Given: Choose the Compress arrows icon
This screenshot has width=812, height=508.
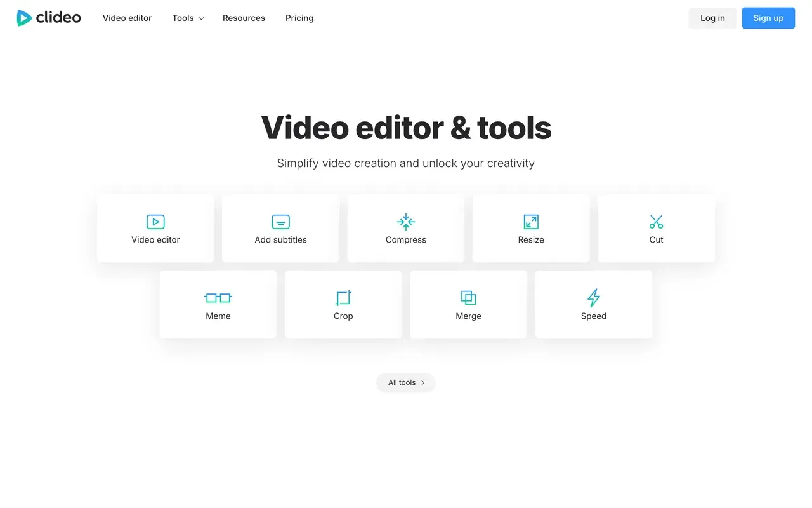Looking at the screenshot, I should [x=406, y=222].
